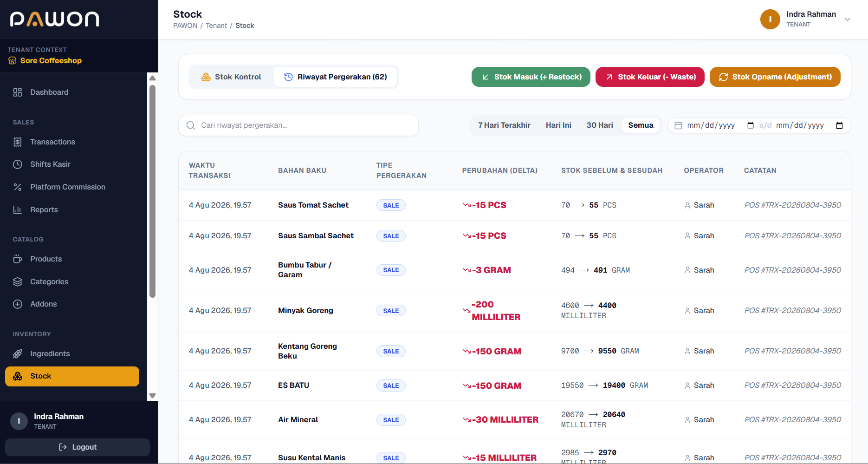
Task: Filter by Hari Ini
Action: (x=558, y=125)
